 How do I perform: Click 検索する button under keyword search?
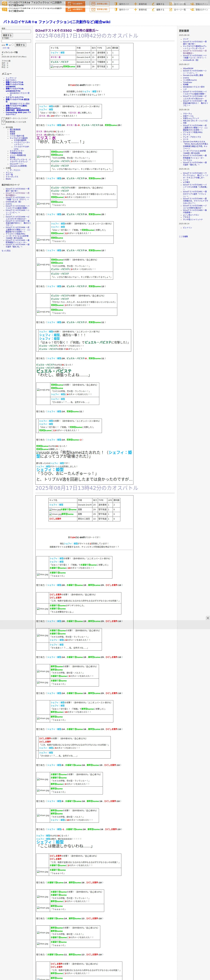point(7,35)
